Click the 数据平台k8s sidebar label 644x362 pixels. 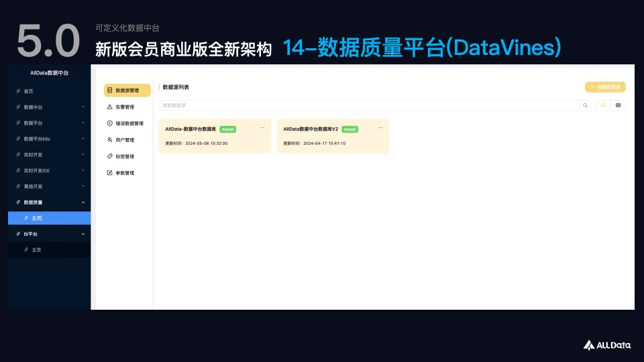[x=37, y=139]
